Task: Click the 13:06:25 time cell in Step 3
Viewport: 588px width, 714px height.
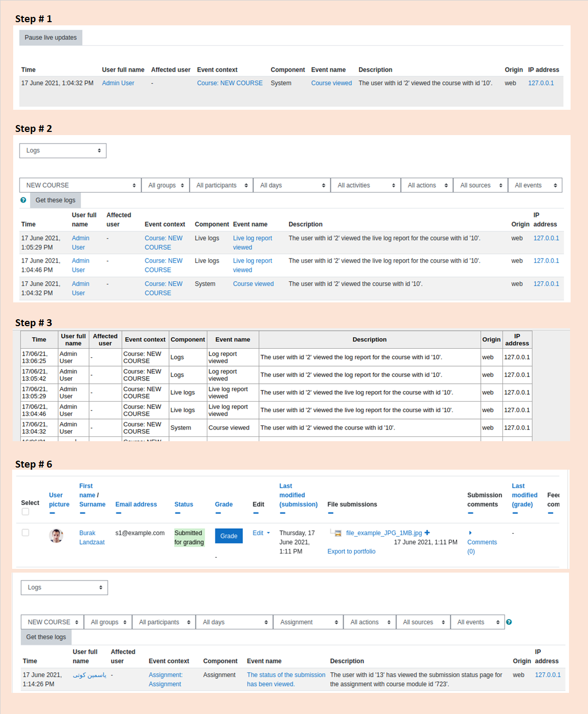Action: coord(39,357)
